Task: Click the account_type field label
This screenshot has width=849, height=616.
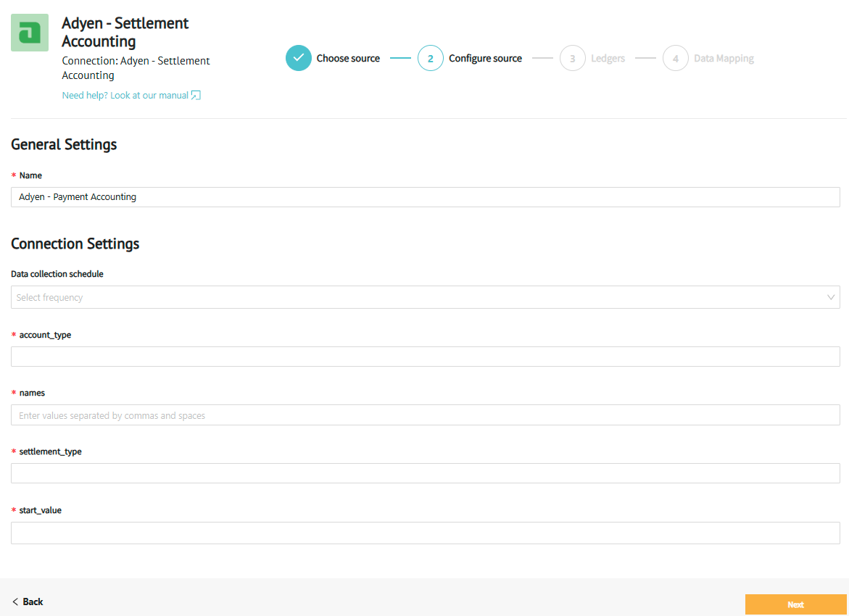Action: [x=45, y=335]
